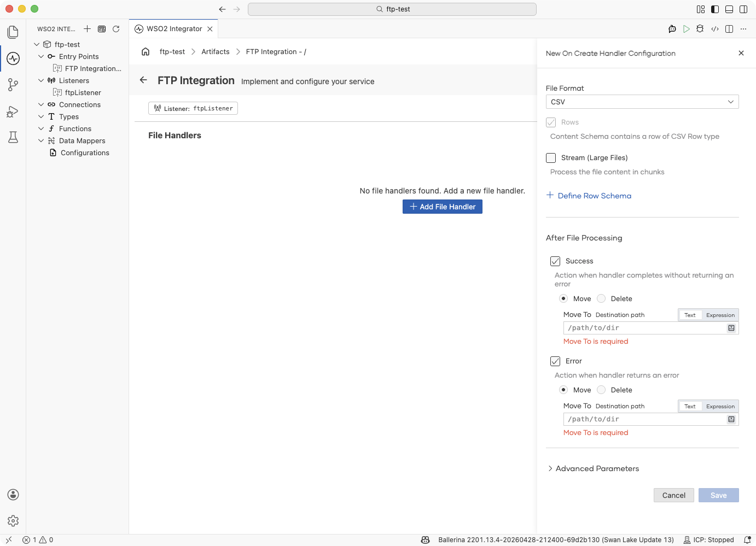Show source code view icon
Image resolution: width=756 pixels, height=546 pixels.
[715, 29]
